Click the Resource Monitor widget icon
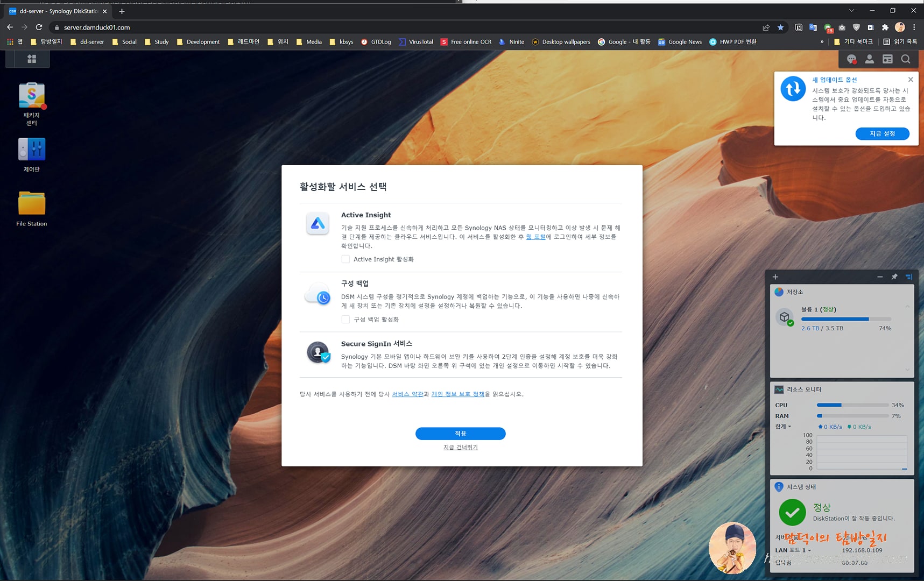This screenshot has width=924, height=581. pyautogui.click(x=779, y=389)
